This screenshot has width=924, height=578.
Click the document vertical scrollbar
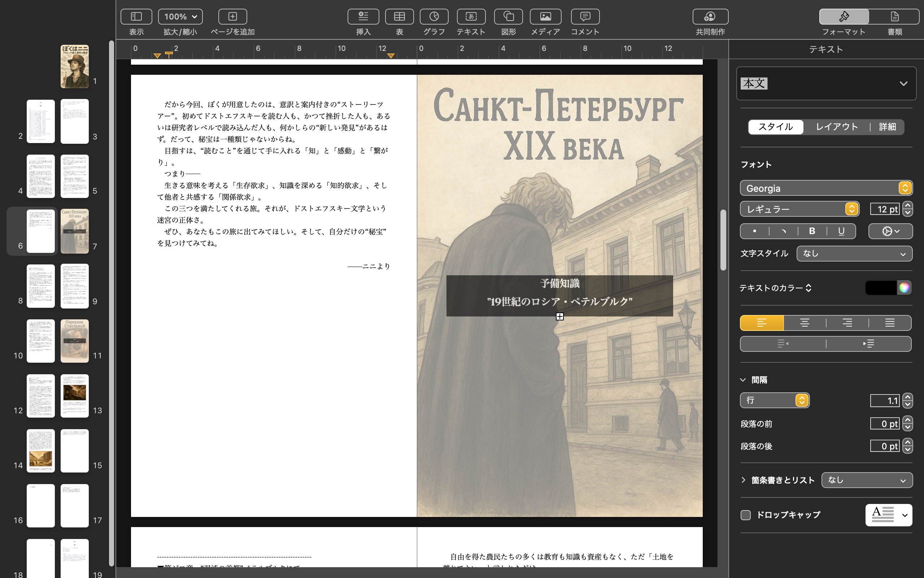[723, 240]
